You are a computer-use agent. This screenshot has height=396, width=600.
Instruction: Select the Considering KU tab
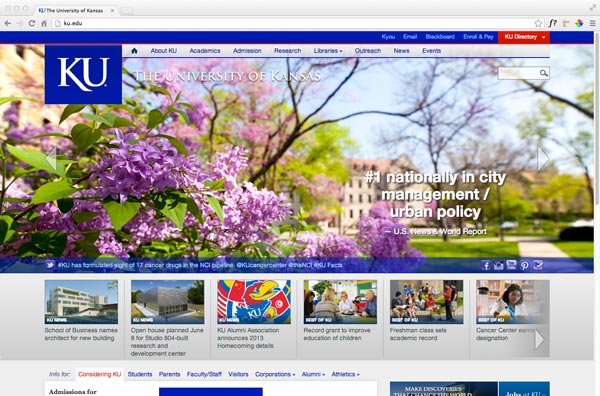[99, 374]
